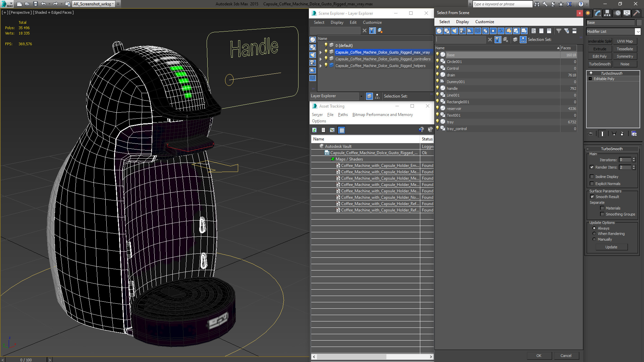Clear the search field in Select From Scene
This screenshot has height=362, width=644.
point(490,40)
